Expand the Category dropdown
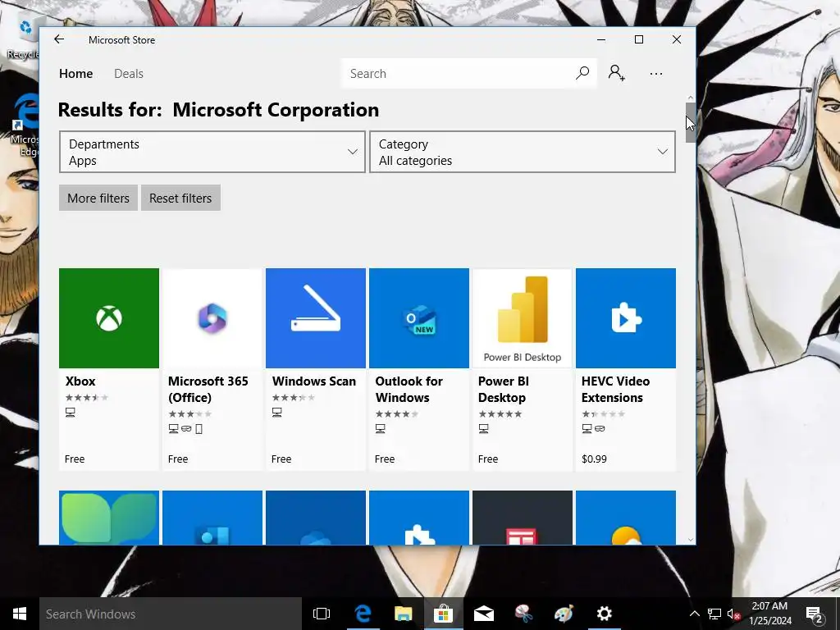Image resolution: width=840 pixels, height=630 pixels. point(523,152)
